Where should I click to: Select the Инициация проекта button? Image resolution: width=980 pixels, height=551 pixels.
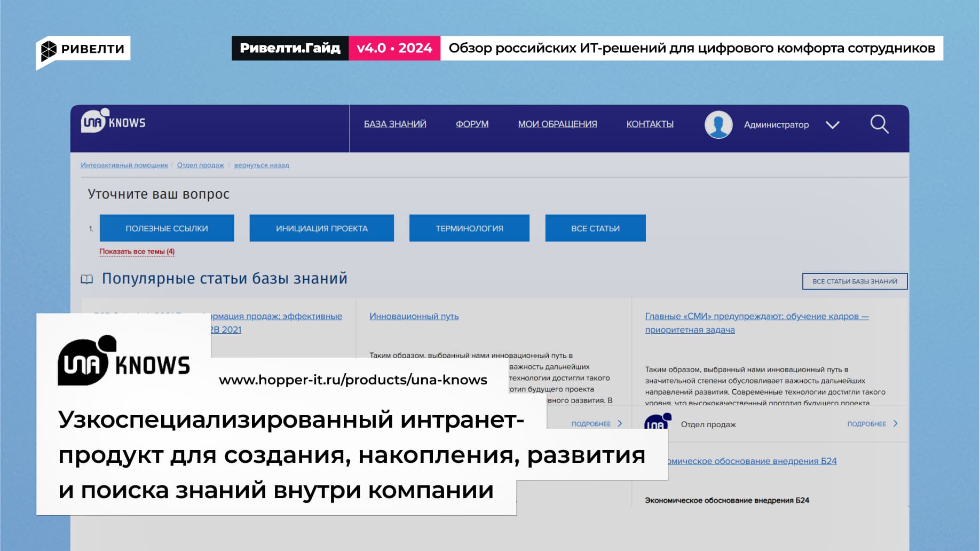pos(321,228)
